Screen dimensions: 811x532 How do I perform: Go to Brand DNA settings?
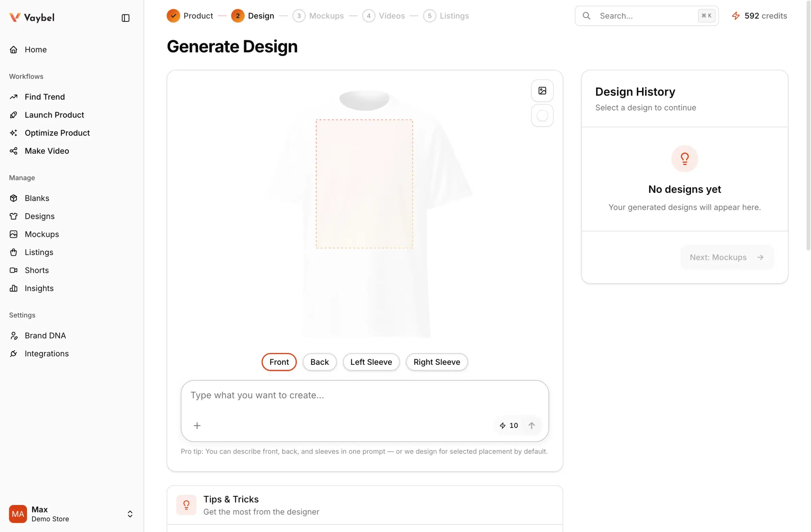(x=45, y=335)
